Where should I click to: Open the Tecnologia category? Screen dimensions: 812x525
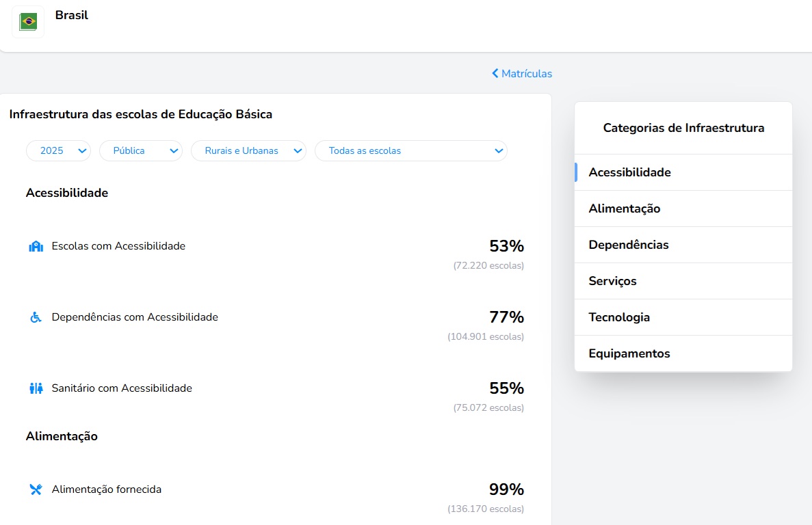(619, 317)
